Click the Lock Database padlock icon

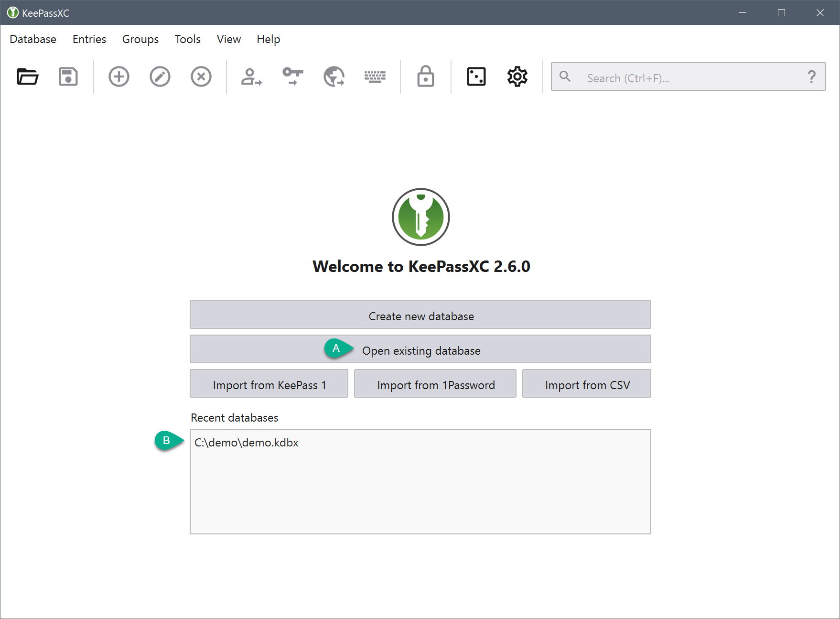[x=425, y=76]
